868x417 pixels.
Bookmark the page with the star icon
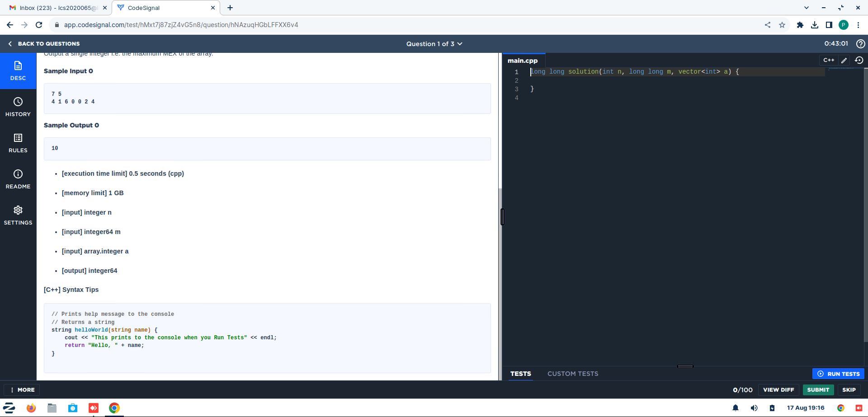tap(783, 25)
